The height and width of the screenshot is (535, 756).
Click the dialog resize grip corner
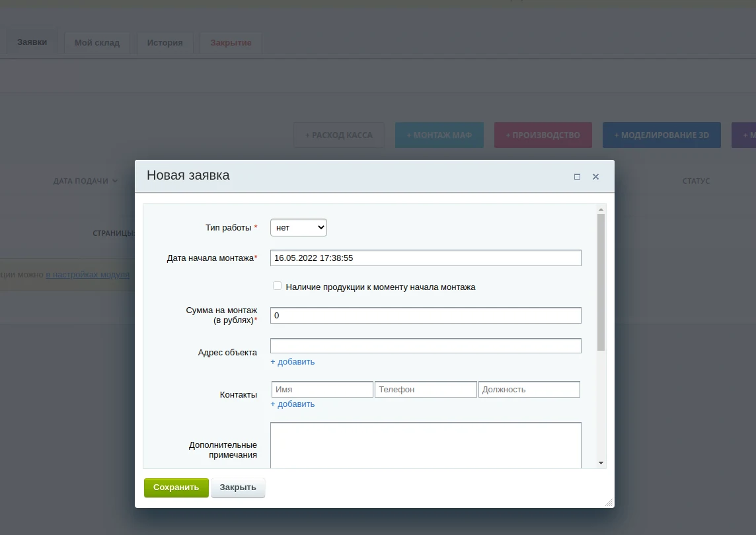(609, 502)
